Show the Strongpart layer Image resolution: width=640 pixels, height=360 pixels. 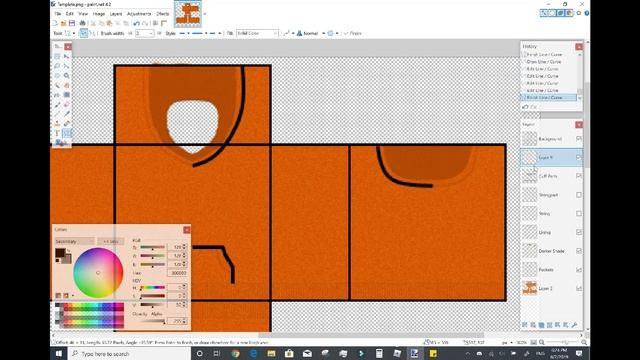point(579,195)
